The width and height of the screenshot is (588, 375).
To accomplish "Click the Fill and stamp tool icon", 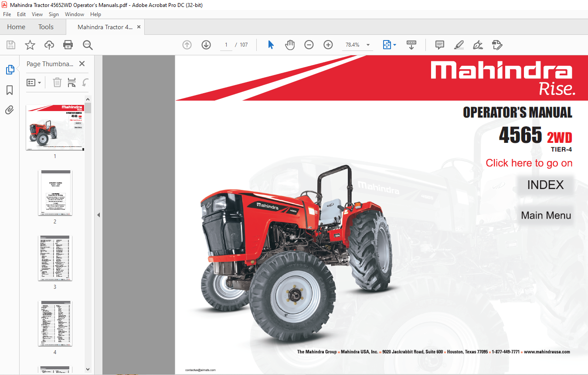I will 497,45.
